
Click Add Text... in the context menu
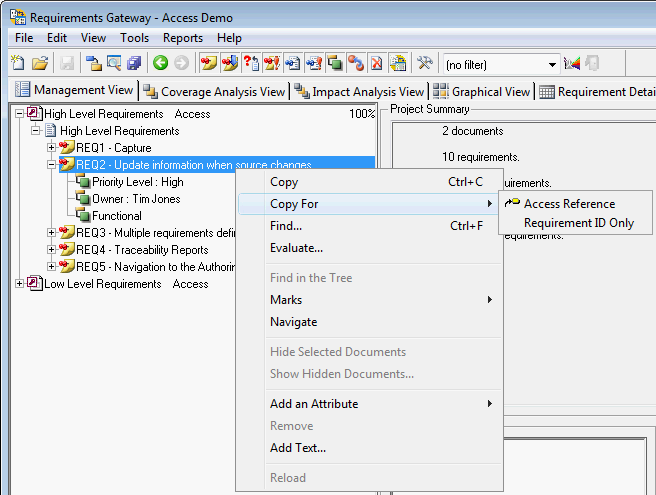click(297, 448)
